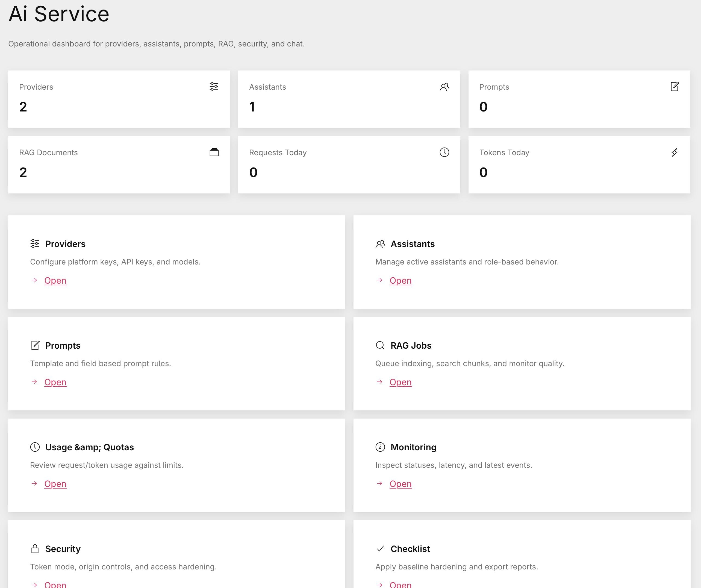Screen dimensions: 701x588
Task: Open the Providers section link
Action: click(55, 281)
